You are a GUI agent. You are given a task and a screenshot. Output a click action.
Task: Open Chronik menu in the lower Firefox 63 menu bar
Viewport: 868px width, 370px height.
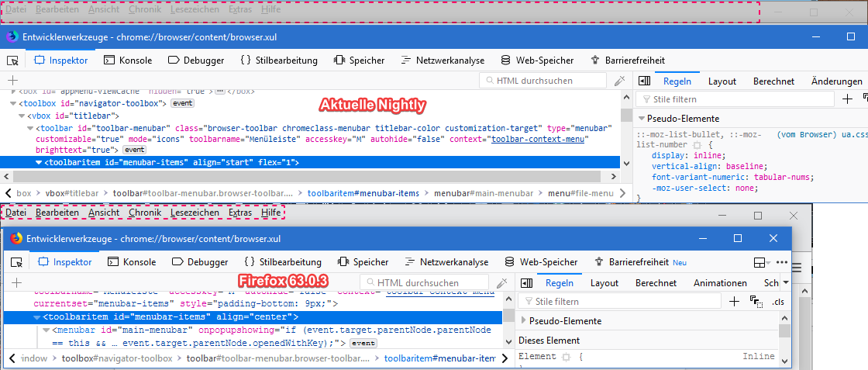(145, 213)
